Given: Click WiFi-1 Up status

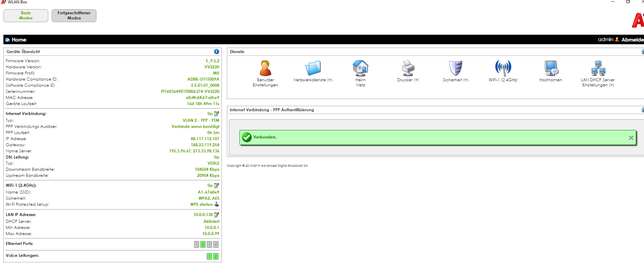Looking at the screenshot, I should [x=210, y=185].
